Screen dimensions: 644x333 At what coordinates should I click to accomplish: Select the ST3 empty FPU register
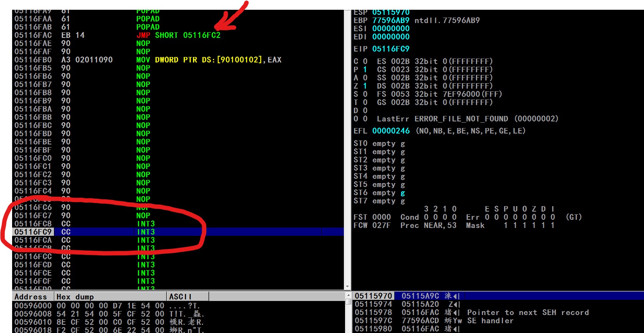379,168
